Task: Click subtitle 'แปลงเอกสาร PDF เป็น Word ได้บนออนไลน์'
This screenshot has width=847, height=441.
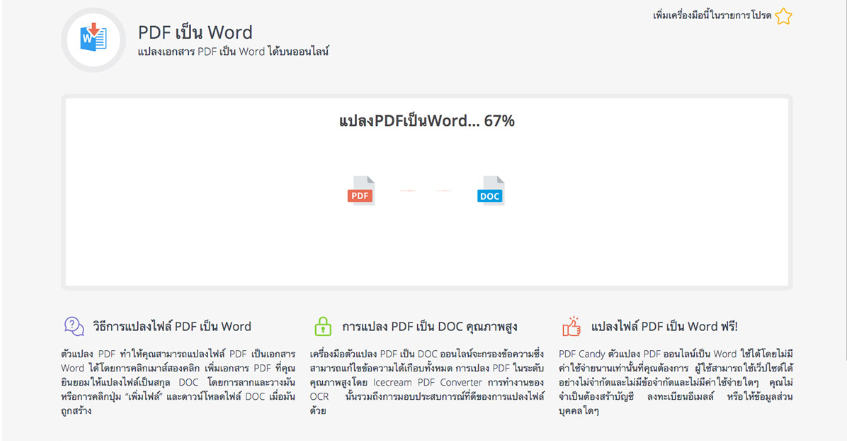Action: tap(233, 52)
